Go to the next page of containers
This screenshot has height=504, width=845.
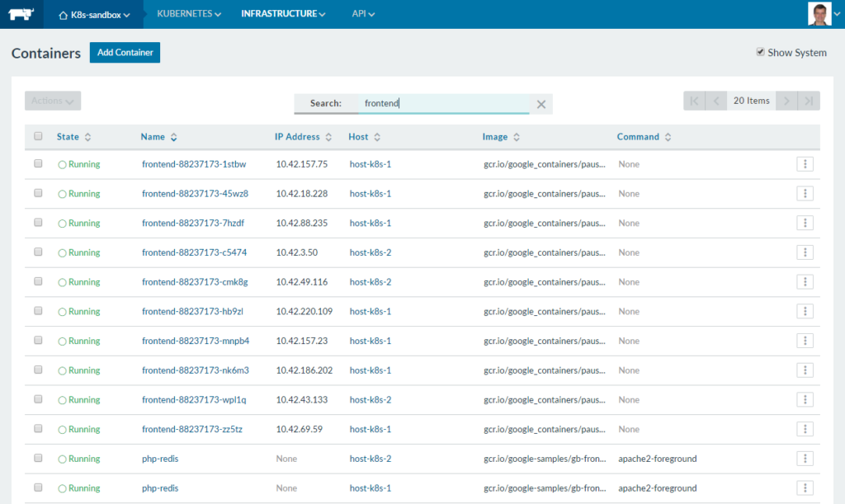point(787,101)
